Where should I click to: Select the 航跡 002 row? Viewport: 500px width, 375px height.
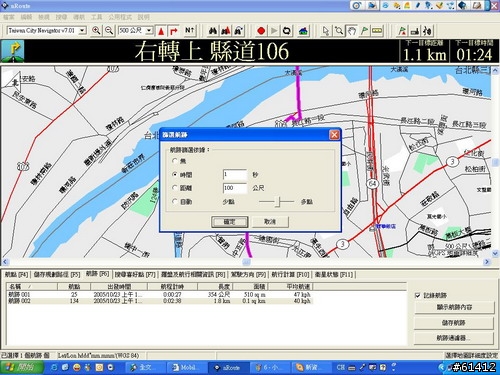159,301
